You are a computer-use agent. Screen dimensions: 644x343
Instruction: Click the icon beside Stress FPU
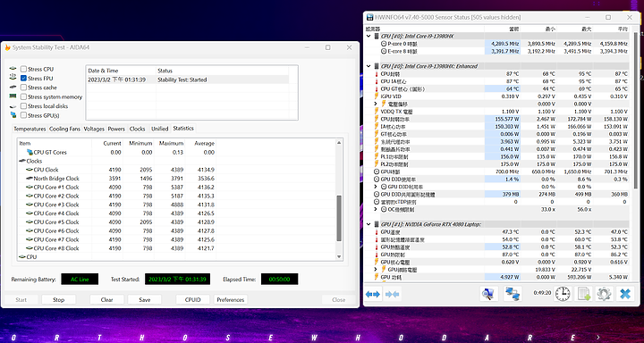(x=13, y=78)
